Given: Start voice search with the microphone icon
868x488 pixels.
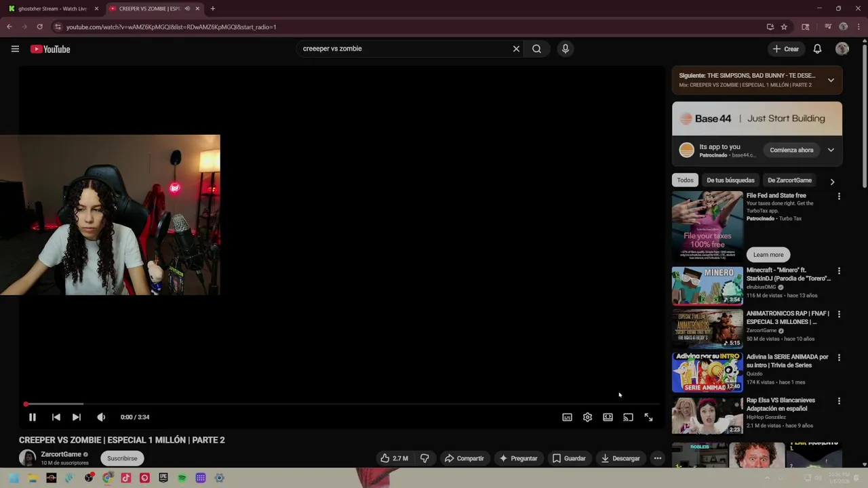Looking at the screenshot, I should click(565, 49).
